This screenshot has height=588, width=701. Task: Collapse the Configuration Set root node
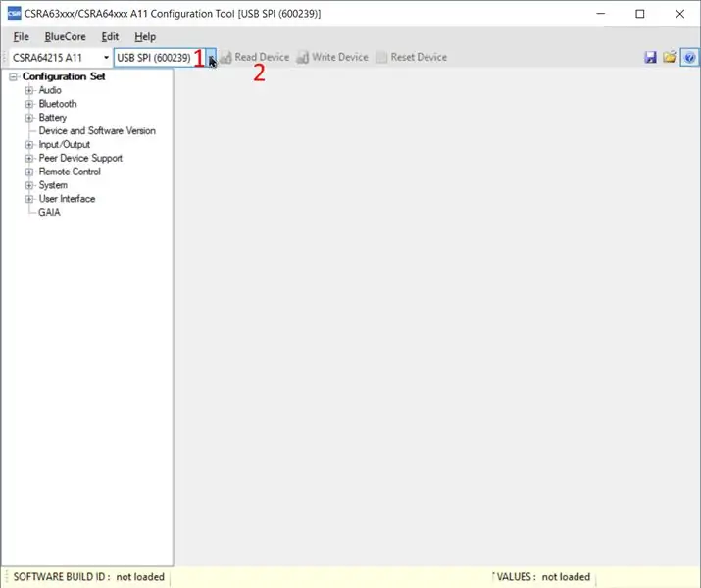[x=14, y=76]
